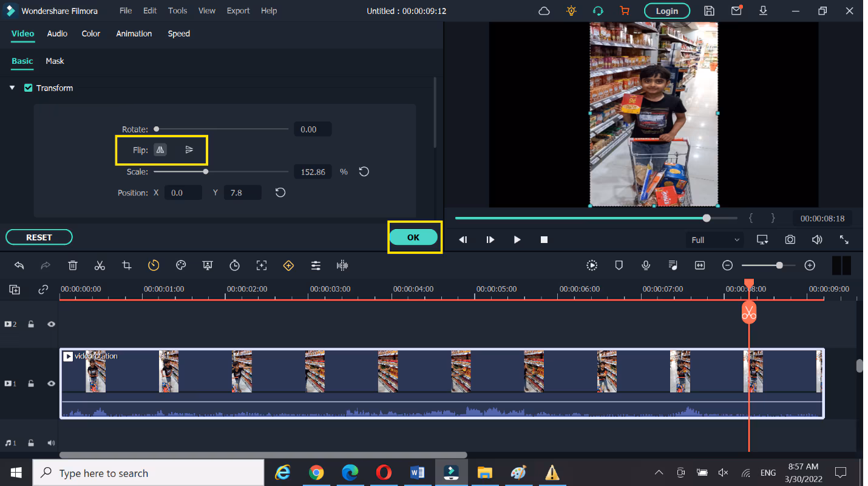Zoom timeline to fit with the fit icon
This screenshot has width=868, height=486.
(700, 265)
